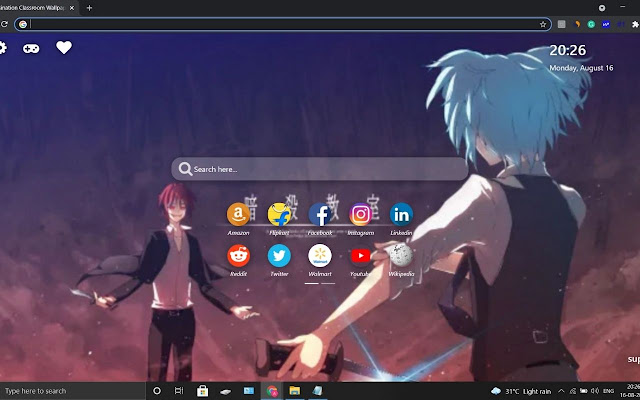Screen dimensions: 640x400
Task: Open the LinkedIn shortcut icon
Action: point(401,215)
